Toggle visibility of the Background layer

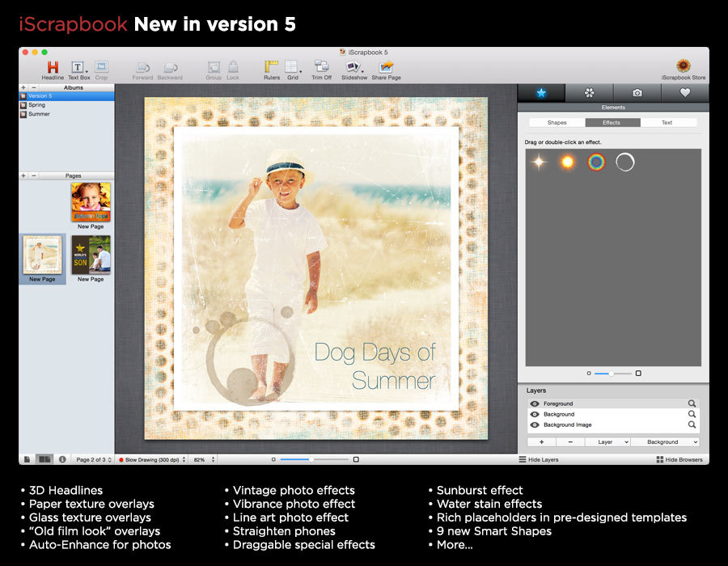tap(535, 414)
